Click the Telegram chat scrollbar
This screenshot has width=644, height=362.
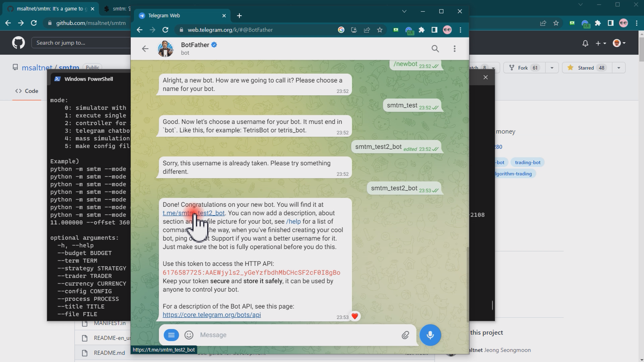(468, 284)
